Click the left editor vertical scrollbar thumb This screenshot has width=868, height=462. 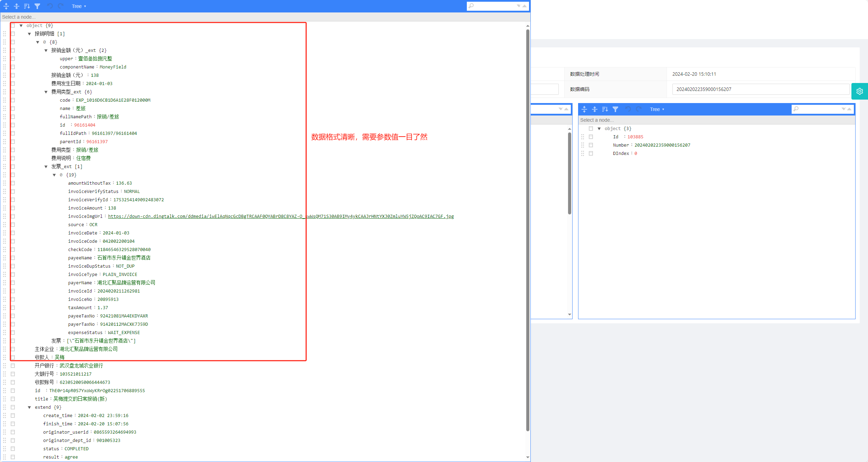point(528,230)
